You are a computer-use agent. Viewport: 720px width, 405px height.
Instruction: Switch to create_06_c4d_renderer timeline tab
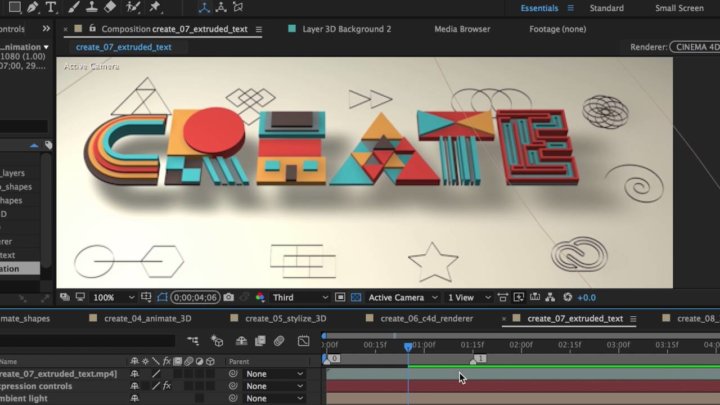point(425,319)
